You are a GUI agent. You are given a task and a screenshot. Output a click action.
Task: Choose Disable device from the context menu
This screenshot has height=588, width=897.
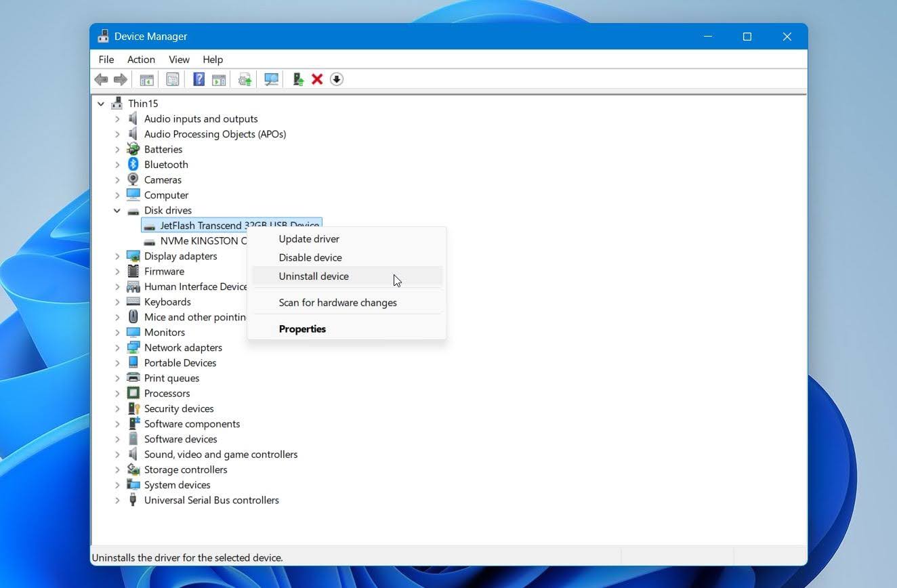tap(347, 257)
